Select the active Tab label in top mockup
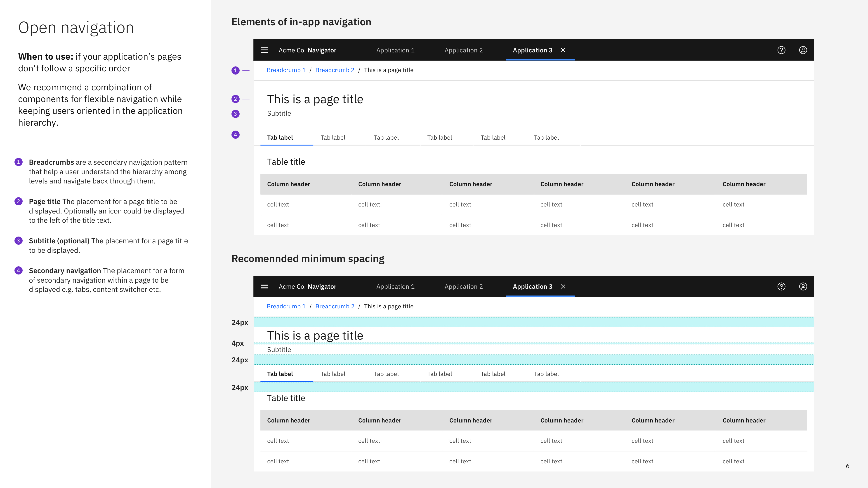 click(x=280, y=138)
